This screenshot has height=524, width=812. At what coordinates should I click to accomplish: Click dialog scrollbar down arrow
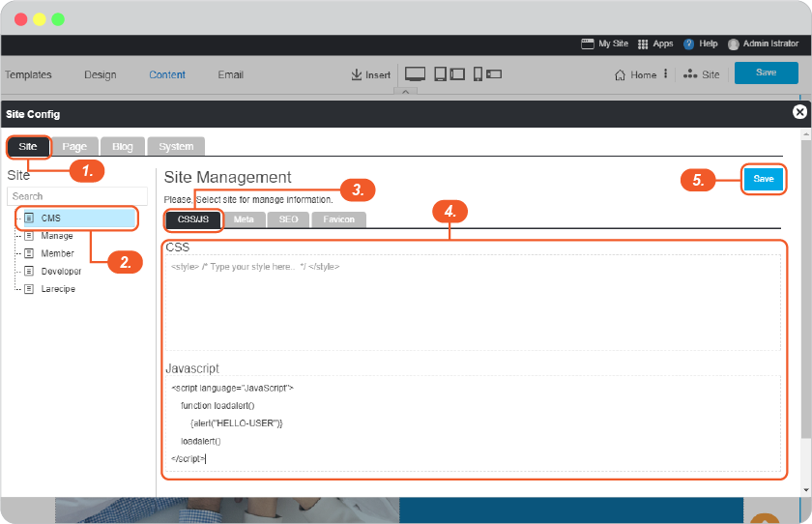point(806,490)
